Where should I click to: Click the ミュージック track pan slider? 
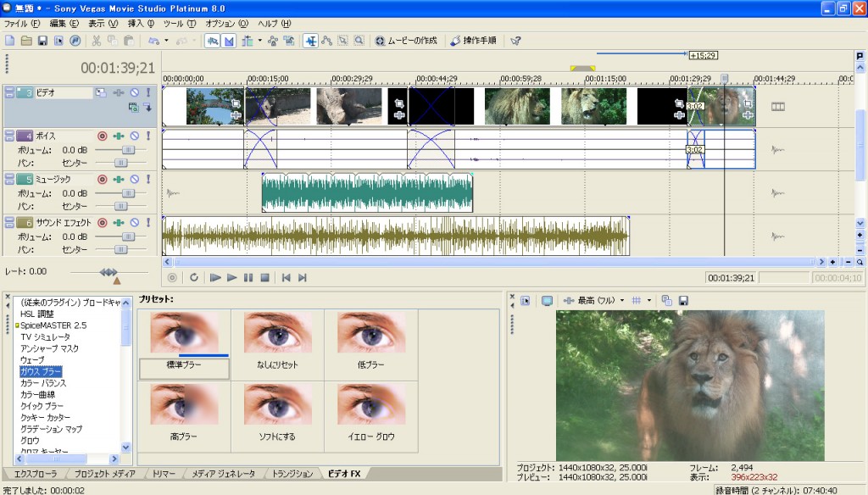pos(120,206)
